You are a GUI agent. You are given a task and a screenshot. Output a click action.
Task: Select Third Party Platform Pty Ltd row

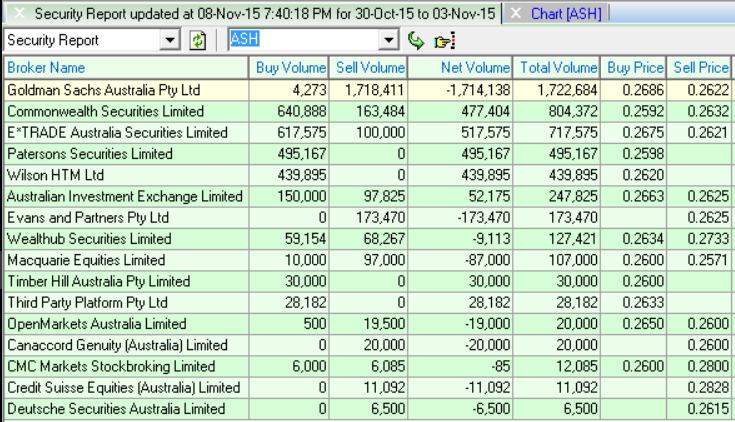[x=368, y=303]
